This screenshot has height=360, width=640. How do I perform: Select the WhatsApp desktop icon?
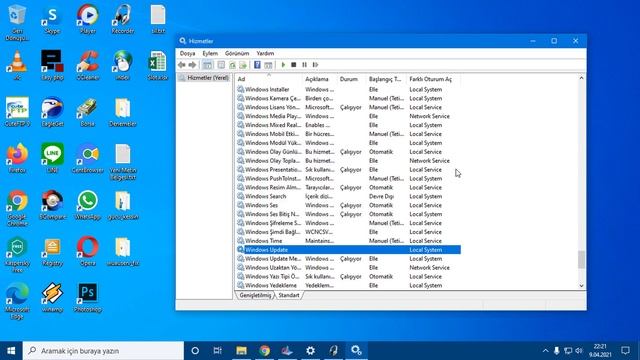point(88,205)
